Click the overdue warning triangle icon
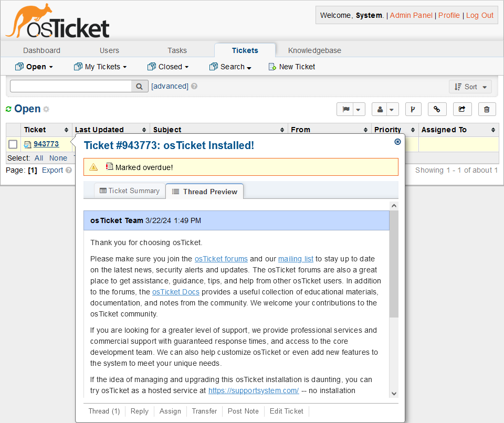This screenshot has width=504, height=423. [93, 167]
